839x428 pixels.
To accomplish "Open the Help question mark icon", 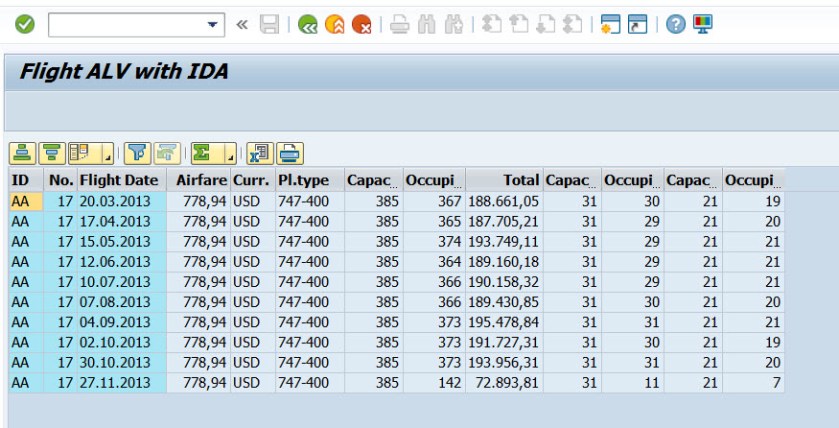I will tap(676, 25).
